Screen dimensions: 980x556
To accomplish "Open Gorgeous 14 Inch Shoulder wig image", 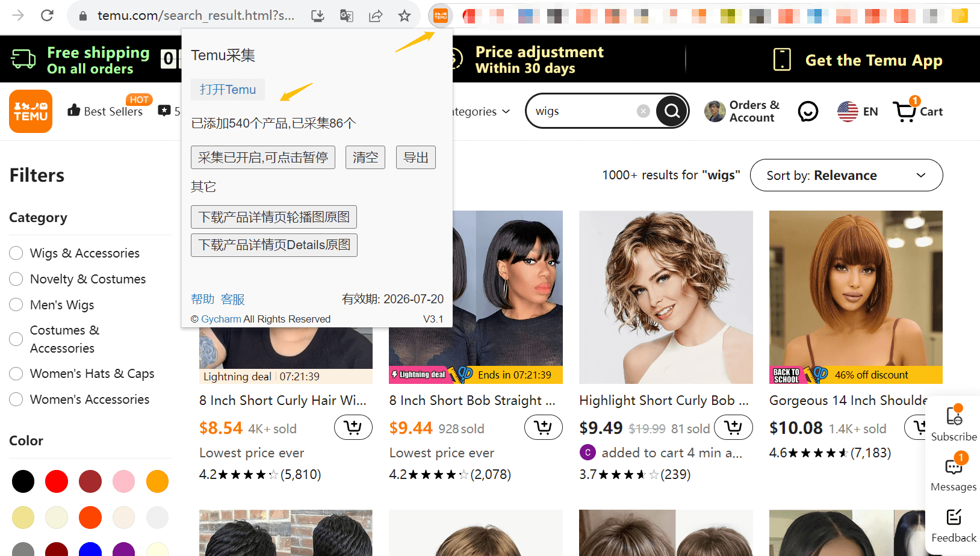I will (856, 297).
